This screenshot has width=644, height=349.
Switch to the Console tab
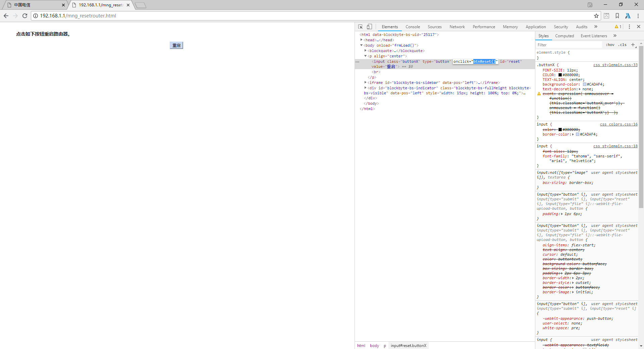pyautogui.click(x=413, y=27)
